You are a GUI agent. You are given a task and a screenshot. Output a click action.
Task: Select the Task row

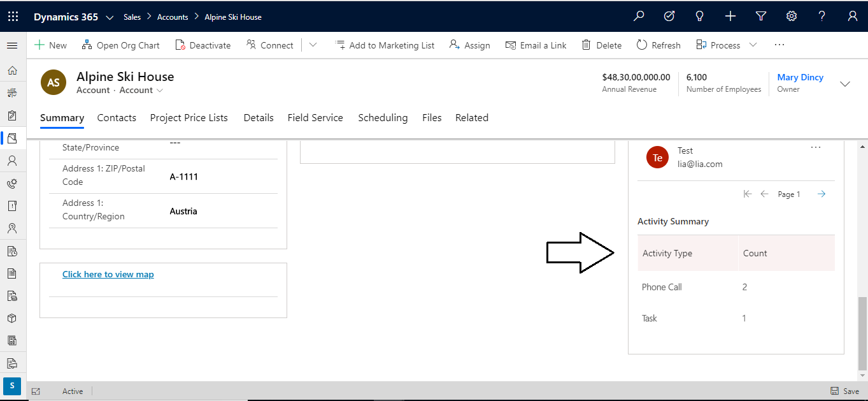[736, 318]
